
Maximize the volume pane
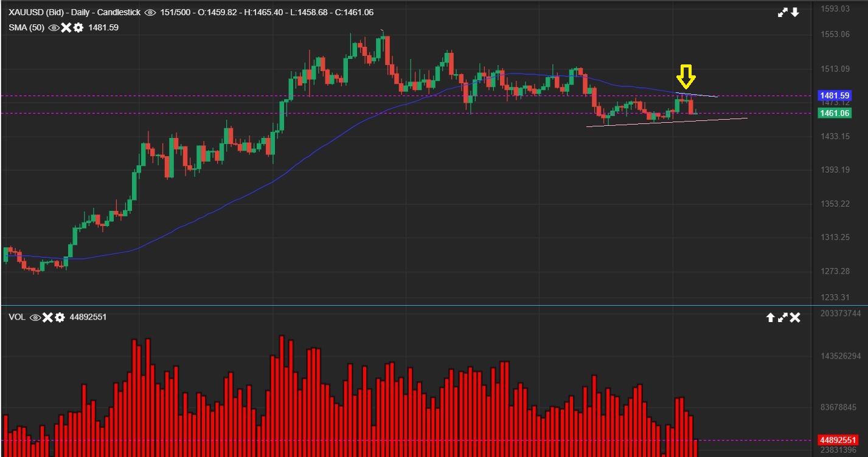pyautogui.click(x=783, y=317)
